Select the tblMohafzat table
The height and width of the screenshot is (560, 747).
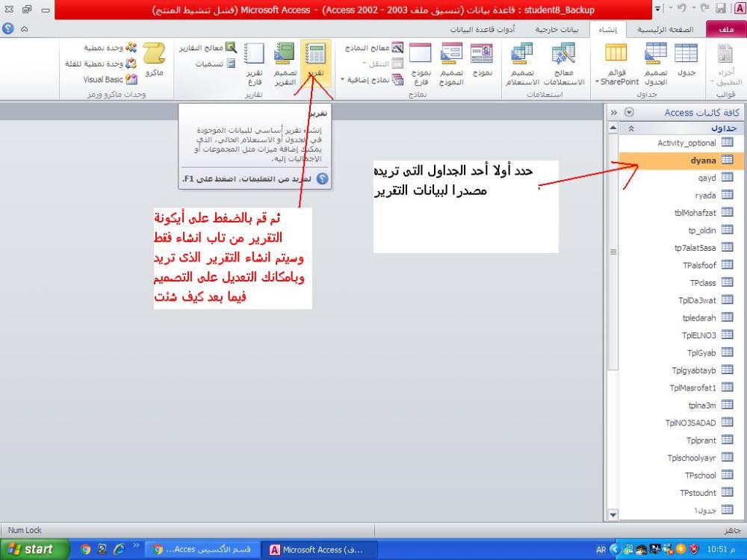tap(681, 213)
